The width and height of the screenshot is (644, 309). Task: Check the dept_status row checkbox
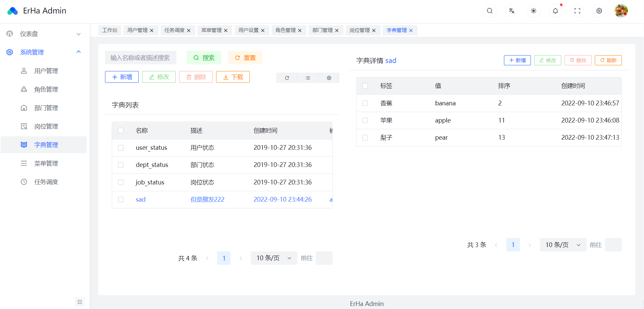tap(121, 165)
